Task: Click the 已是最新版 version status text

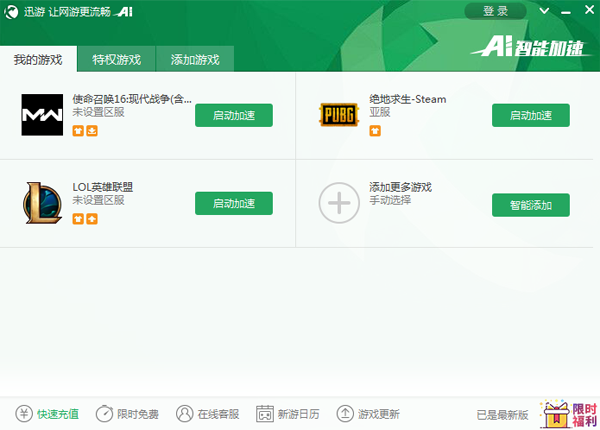Action: pos(502,414)
